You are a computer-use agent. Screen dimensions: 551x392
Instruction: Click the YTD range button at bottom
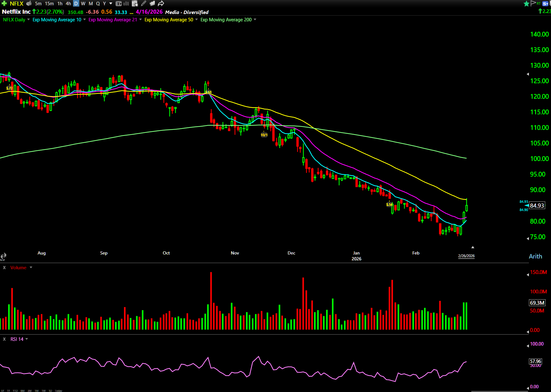pyautogui.click(x=15, y=390)
